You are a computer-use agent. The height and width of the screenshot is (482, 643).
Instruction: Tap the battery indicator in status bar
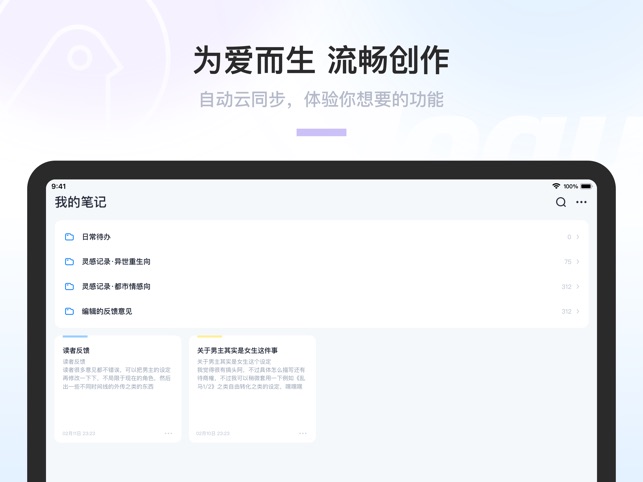point(586,186)
